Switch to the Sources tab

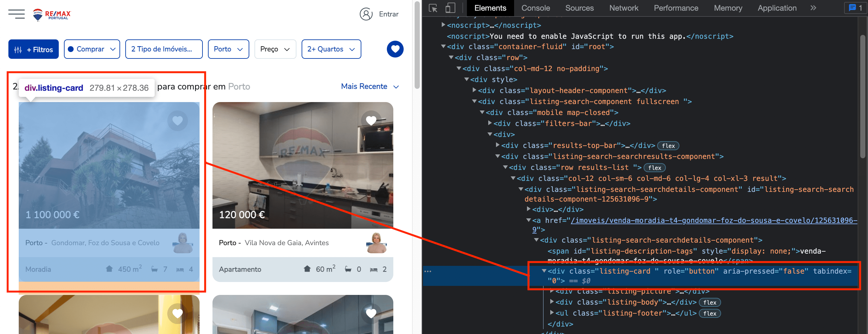coord(579,8)
